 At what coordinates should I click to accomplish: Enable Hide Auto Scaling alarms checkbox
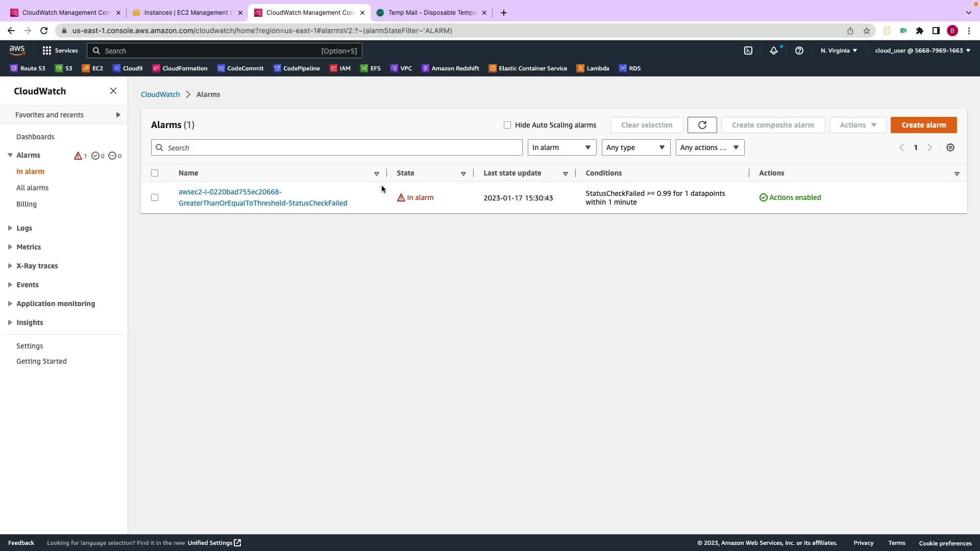(x=507, y=125)
